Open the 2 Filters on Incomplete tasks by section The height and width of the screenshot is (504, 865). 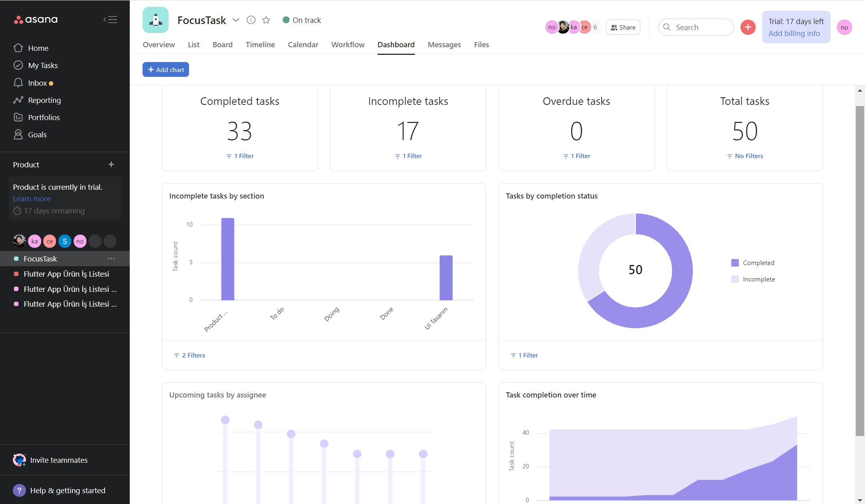[x=189, y=355]
